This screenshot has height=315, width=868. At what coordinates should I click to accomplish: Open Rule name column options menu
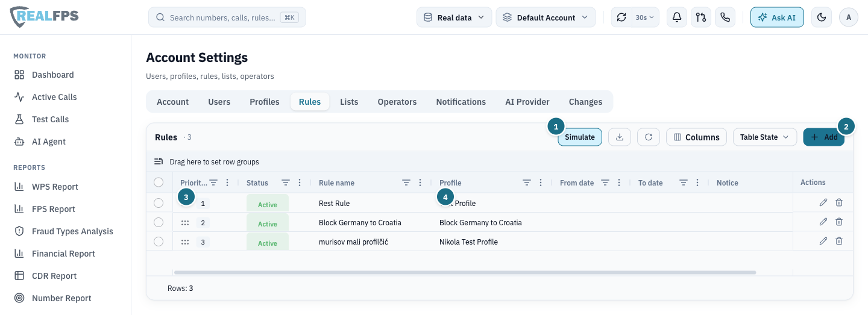tap(420, 182)
